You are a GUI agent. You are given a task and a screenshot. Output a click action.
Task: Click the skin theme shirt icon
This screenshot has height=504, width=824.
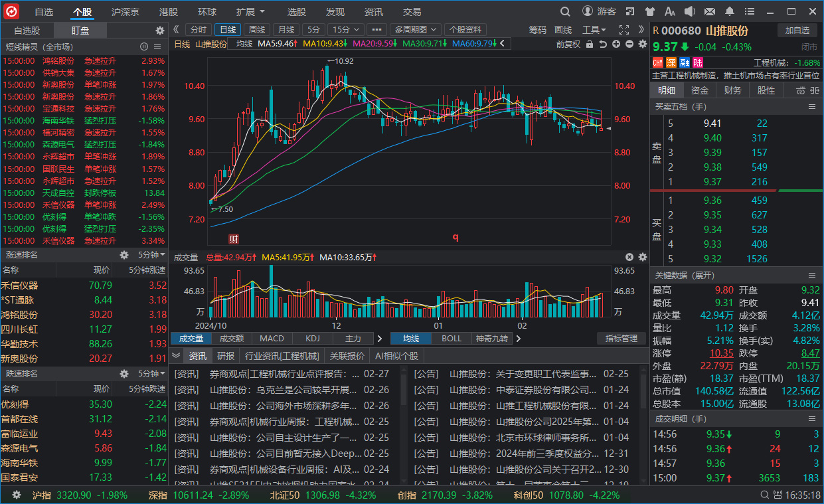(x=651, y=11)
